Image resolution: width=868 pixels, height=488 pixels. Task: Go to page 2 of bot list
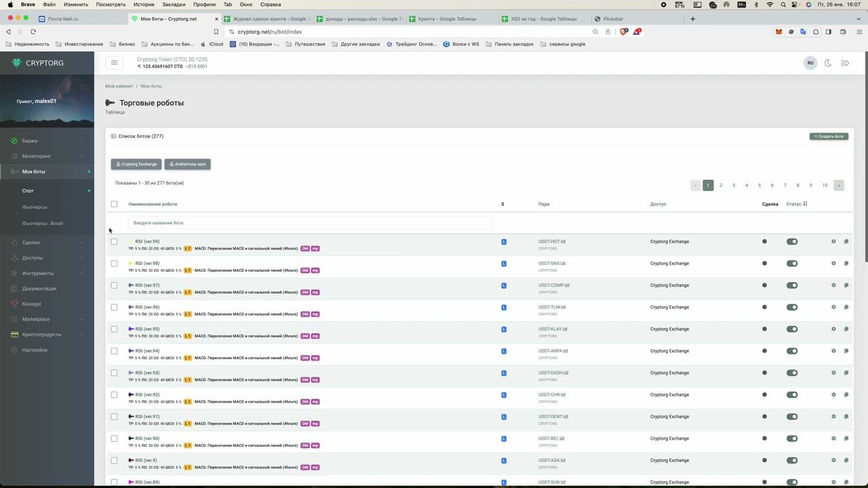point(721,185)
